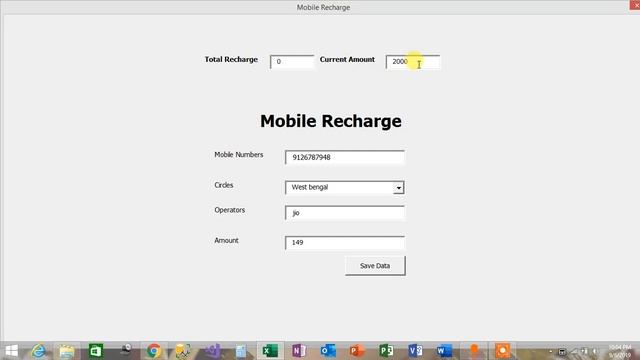Open Visio from the taskbar
640x360 pixels.
pyautogui.click(x=415, y=351)
